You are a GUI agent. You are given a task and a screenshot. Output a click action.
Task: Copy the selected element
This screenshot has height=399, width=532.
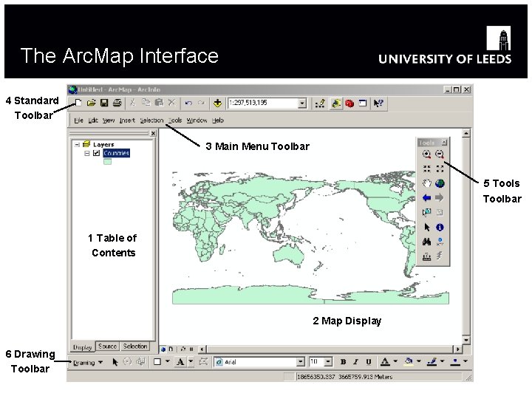pyautogui.click(x=146, y=103)
